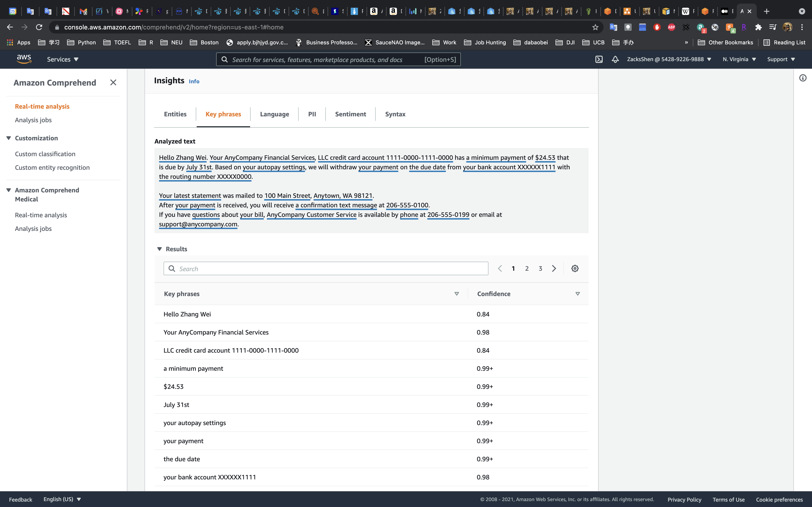812x507 pixels.
Task: Switch to the Sentiment tab
Action: [x=350, y=114]
